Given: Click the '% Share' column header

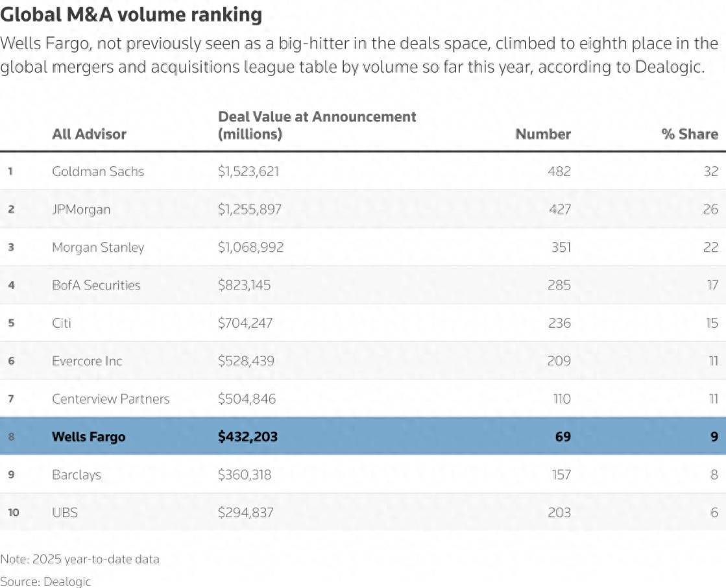Looking at the screenshot, I should pos(689,134).
